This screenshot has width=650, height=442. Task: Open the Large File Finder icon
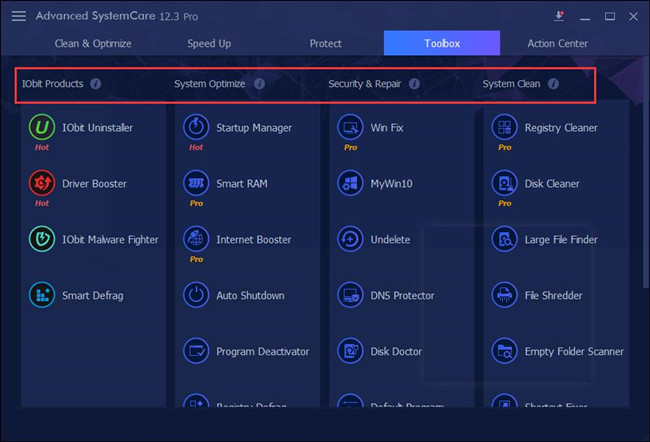(x=504, y=239)
